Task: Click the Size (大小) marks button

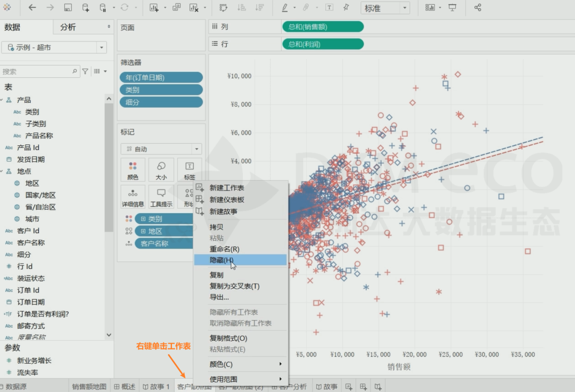Action: click(161, 170)
